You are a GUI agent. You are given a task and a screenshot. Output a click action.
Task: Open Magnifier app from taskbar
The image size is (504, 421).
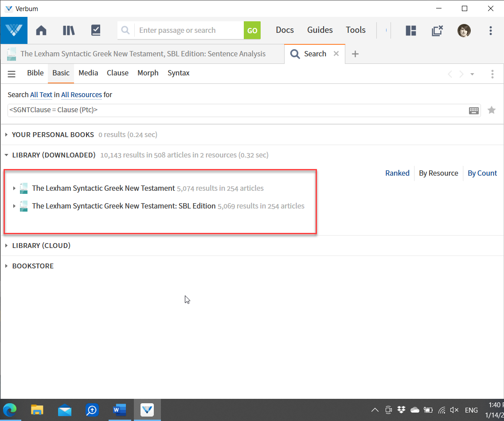click(92, 410)
